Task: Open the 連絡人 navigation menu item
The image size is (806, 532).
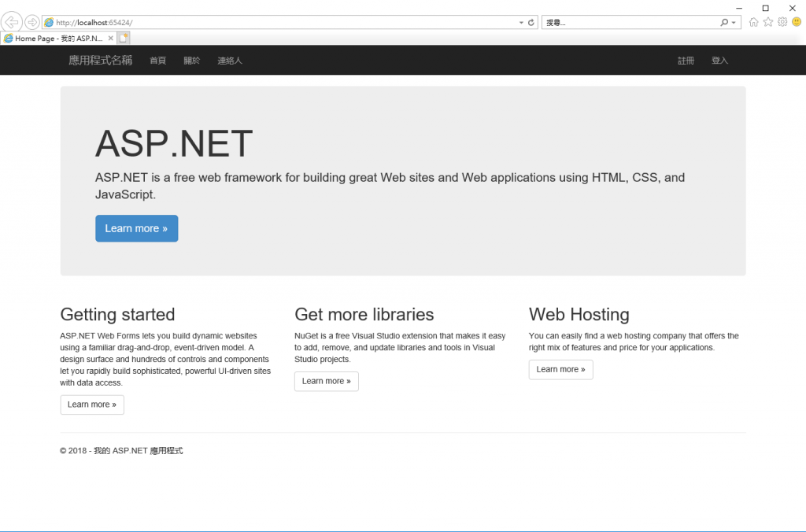Action: point(230,61)
